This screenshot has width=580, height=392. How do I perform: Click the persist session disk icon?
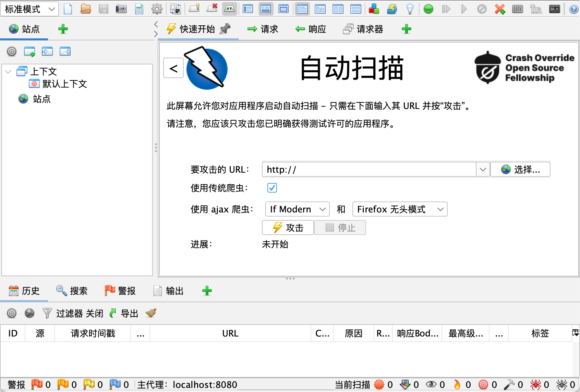click(x=104, y=9)
